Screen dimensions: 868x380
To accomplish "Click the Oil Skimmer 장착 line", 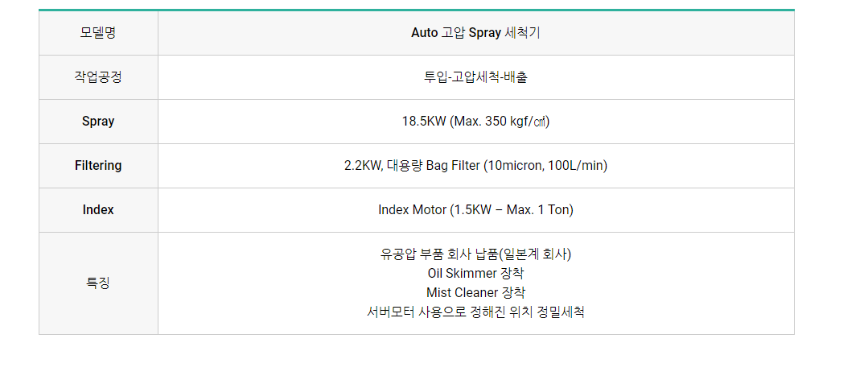I will pyautogui.click(x=475, y=274).
